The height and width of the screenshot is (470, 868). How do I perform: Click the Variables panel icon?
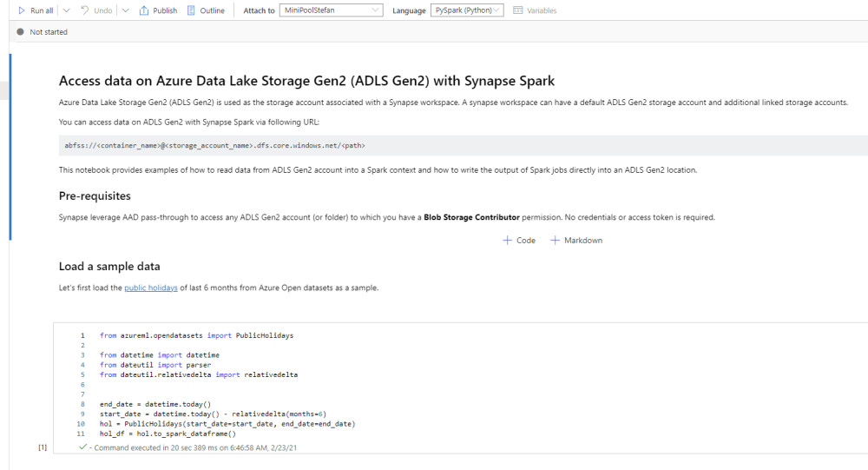pyautogui.click(x=517, y=10)
